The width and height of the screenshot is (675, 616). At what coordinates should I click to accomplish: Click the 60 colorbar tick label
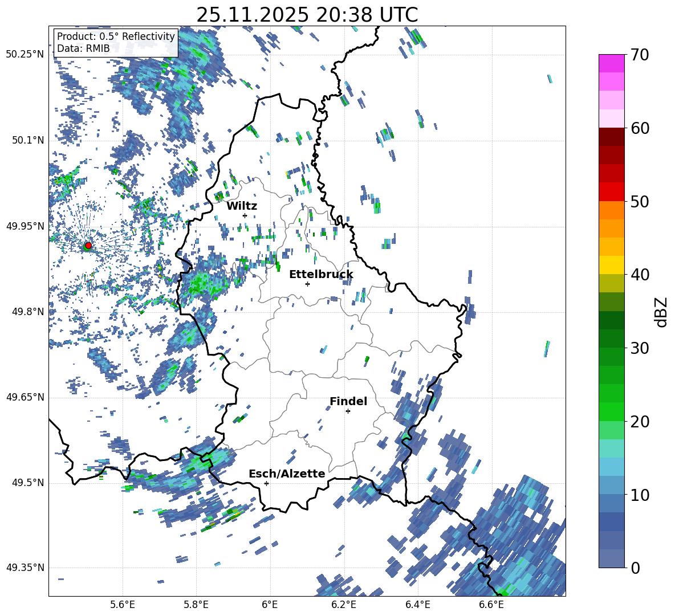coord(640,128)
